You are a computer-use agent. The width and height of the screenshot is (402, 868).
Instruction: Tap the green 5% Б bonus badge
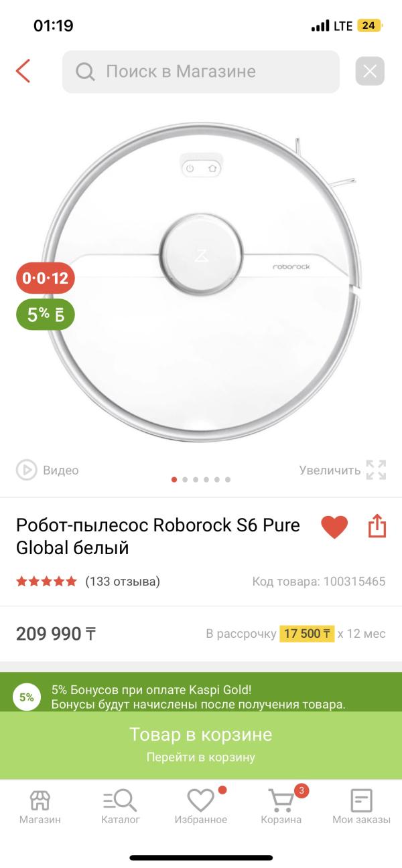click(46, 315)
